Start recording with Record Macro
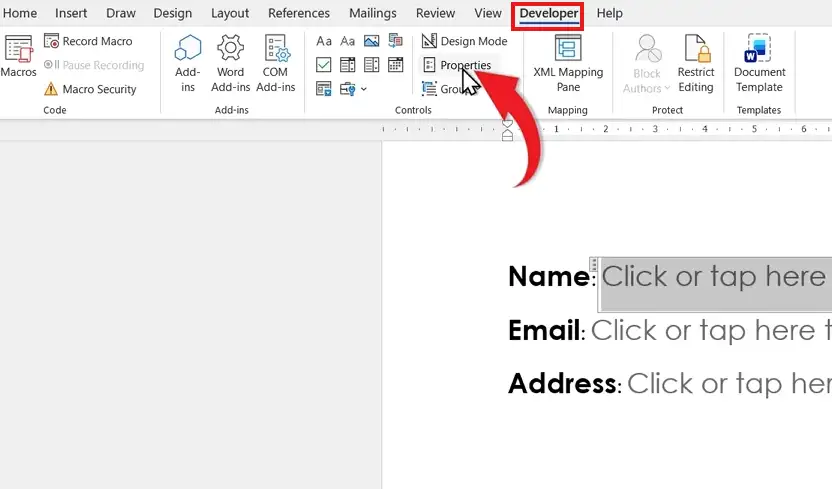 pos(89,41)
